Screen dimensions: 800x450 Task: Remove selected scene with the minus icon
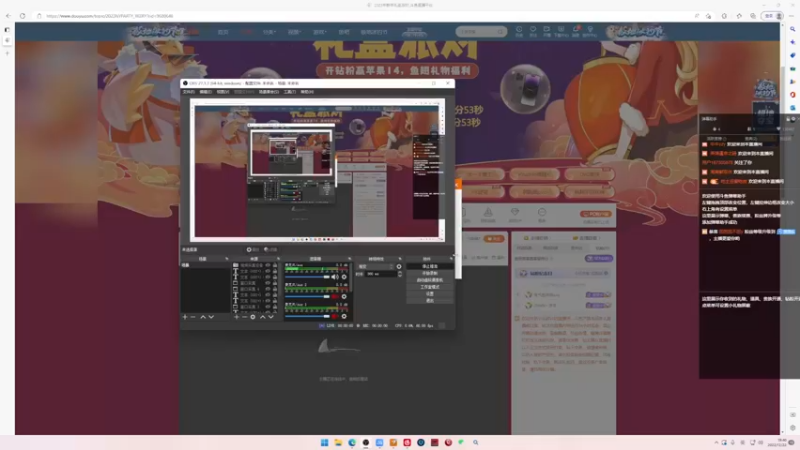click(192, 317)
